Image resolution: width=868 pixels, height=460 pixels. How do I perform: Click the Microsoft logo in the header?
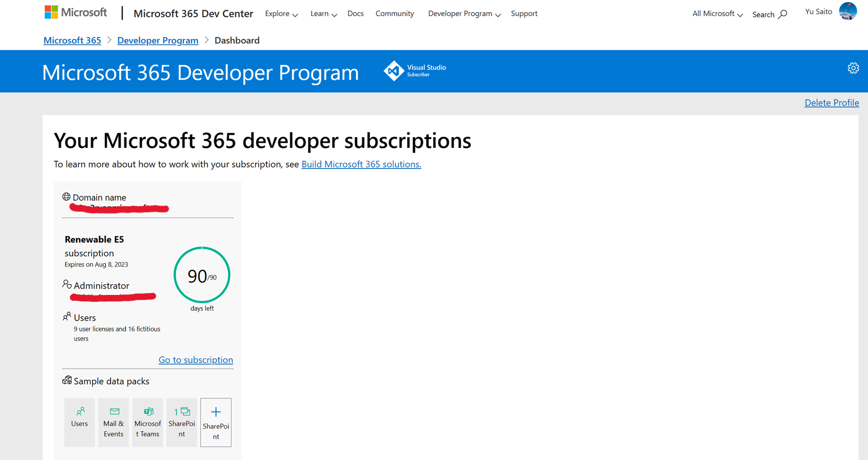click(75, 12)
